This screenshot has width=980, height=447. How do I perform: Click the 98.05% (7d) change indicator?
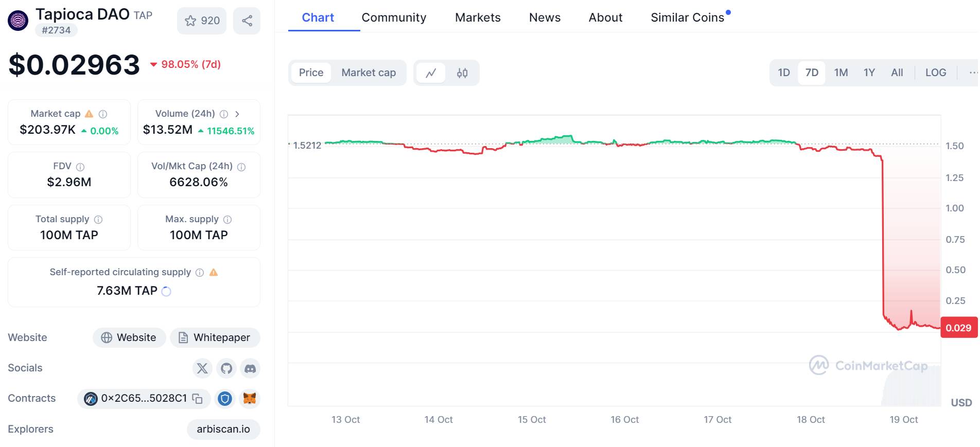pyautogui.click(x=185, y=64)
